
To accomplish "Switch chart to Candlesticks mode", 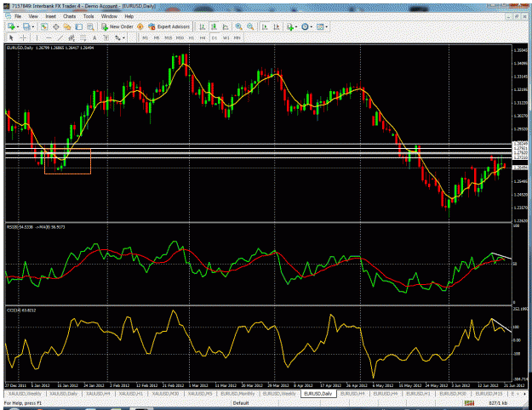I will point(215,26).
